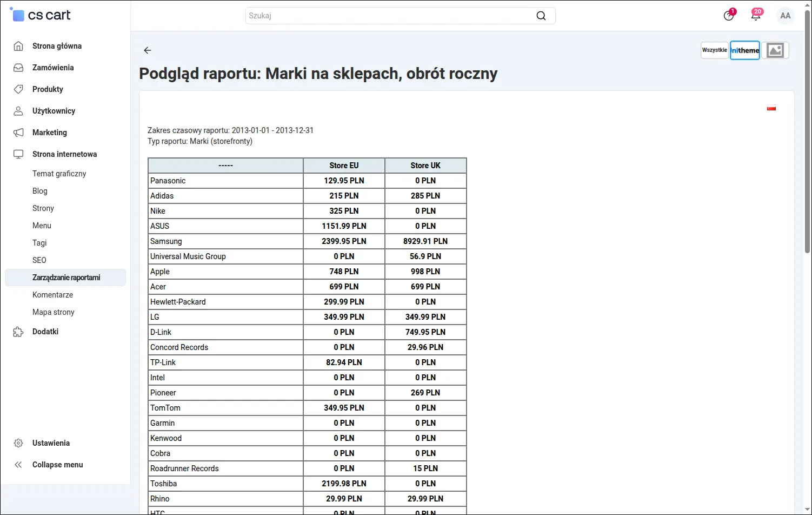Click the monitor icon for Strona internetowa
Image resolution: width=812 pixels, height=515 pixels.
(x=18, y=154)
